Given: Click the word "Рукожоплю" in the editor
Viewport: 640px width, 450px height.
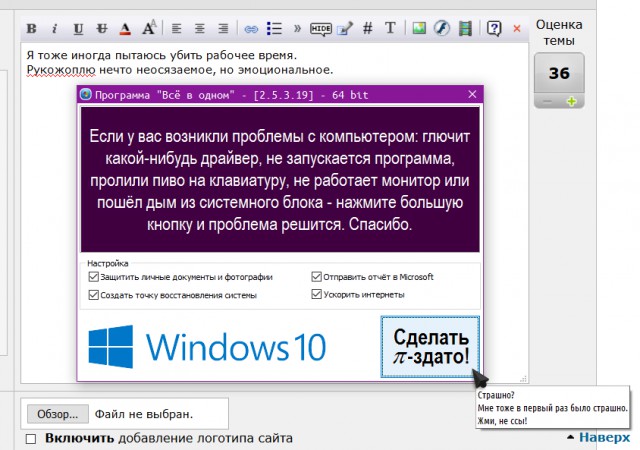Looking at the screenshot, I should (x=61, y=70).
